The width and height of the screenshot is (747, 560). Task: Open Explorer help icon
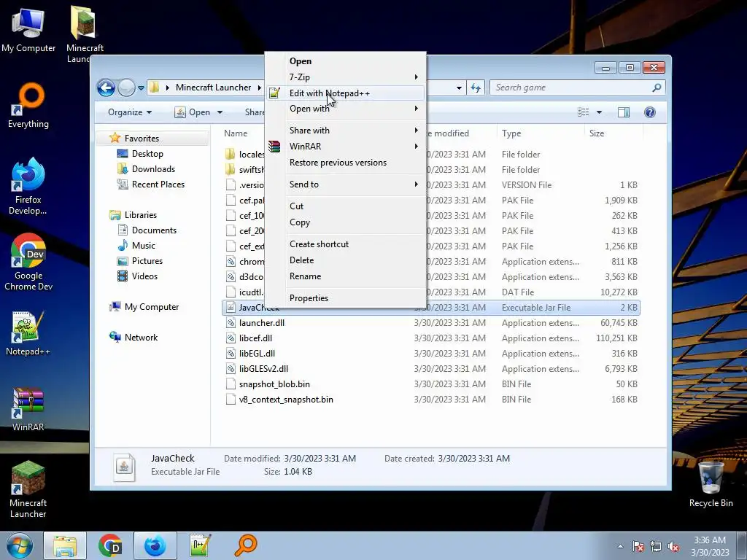click(650, 112)
